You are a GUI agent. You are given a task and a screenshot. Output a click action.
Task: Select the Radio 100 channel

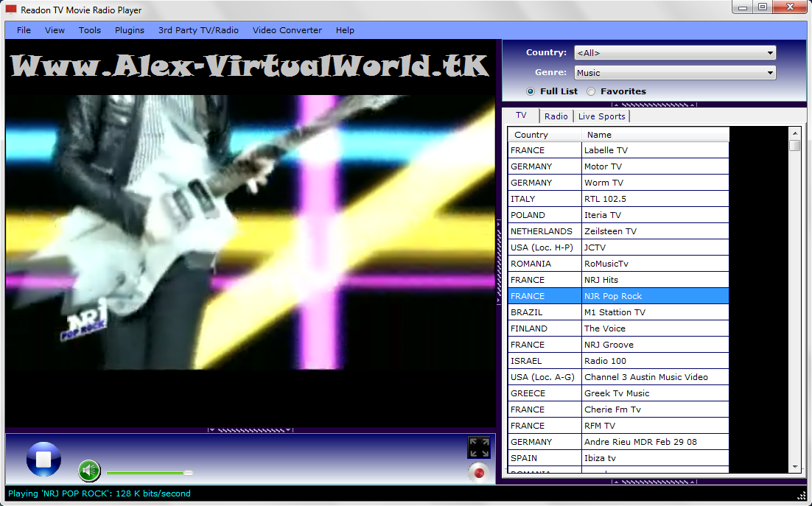pos(655,361)
